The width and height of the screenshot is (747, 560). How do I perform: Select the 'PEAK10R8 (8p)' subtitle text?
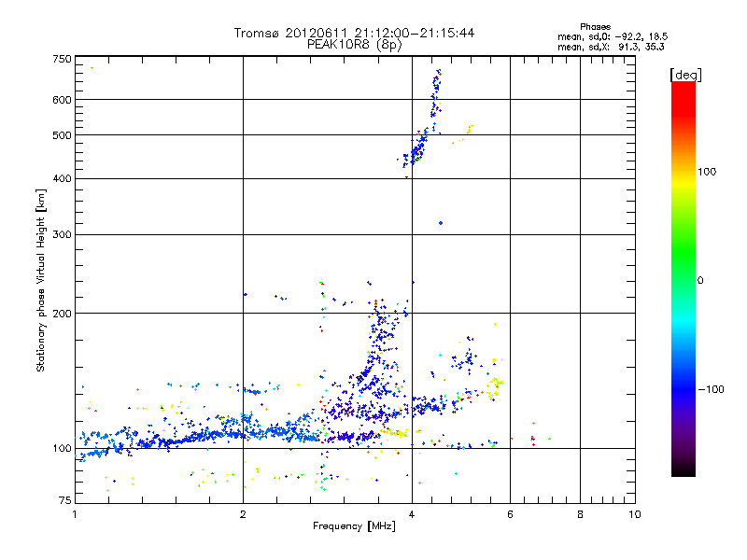tap(354, 45)
